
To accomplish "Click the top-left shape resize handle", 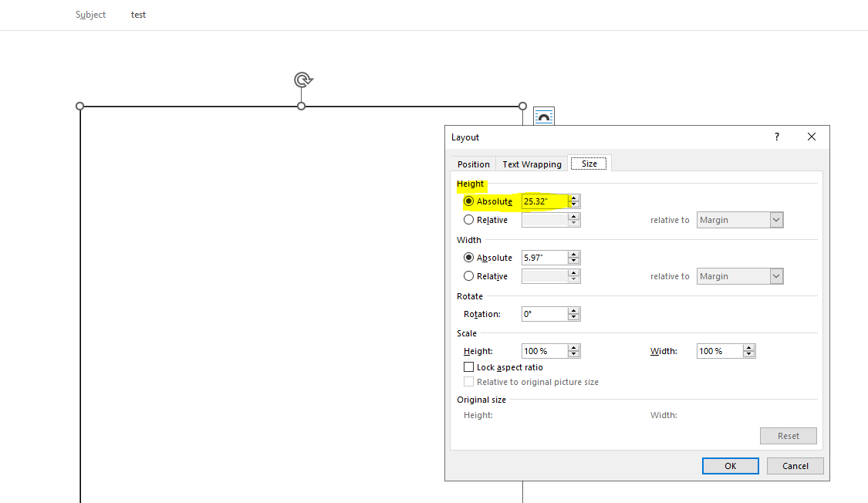I will click(79, 106).
